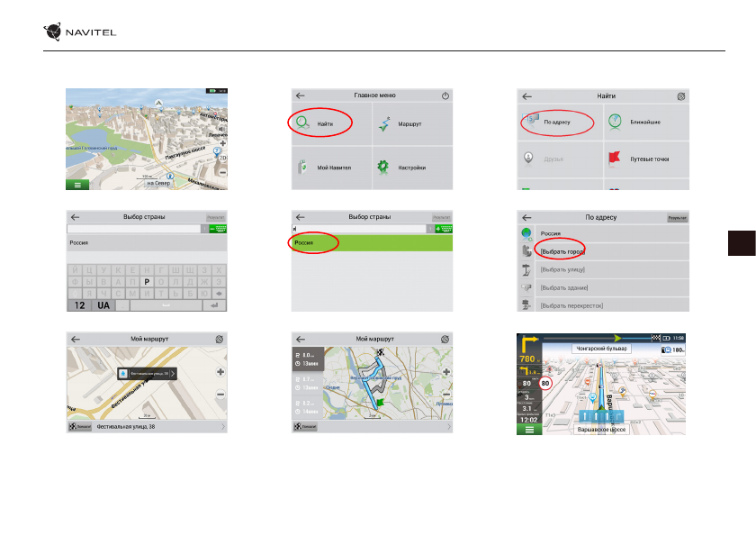Select Россия in the list above the keyboard
Screen dimensions: 756x536
coord(147,242)
